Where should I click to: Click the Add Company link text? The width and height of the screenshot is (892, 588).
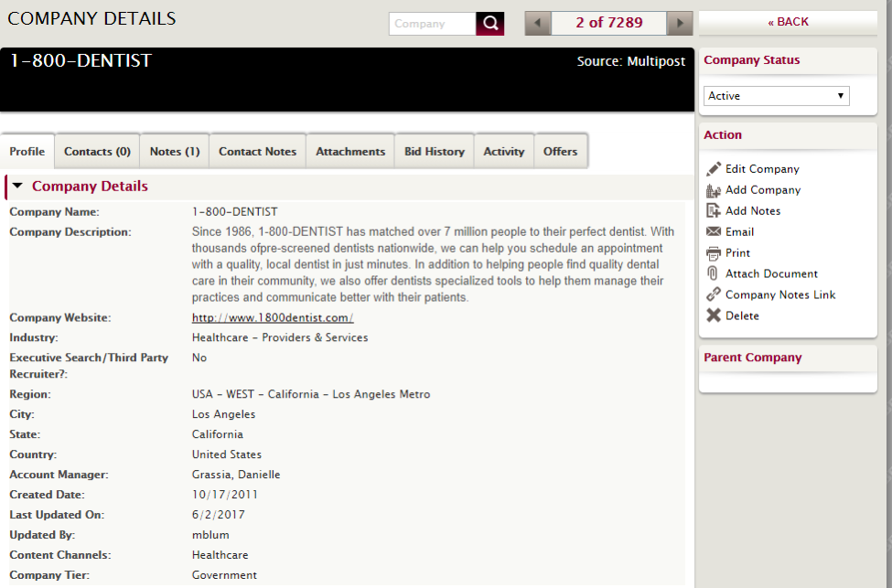click(x=763, y=190)
